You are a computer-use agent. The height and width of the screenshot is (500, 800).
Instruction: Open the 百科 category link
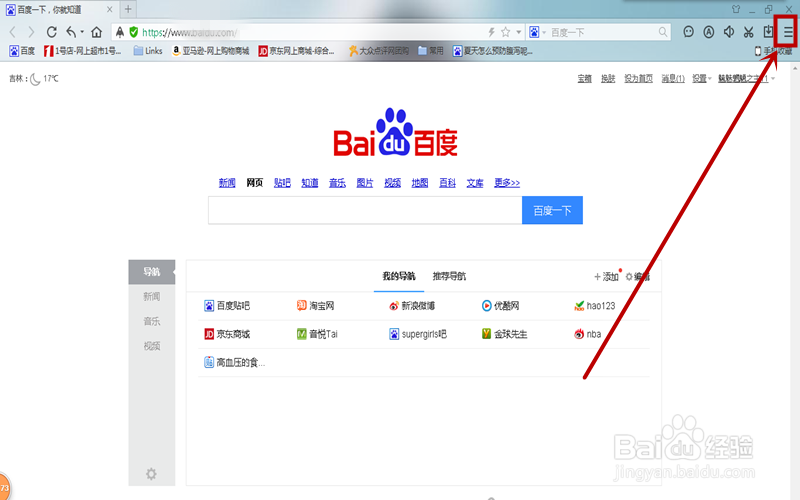tap(447, 183)
